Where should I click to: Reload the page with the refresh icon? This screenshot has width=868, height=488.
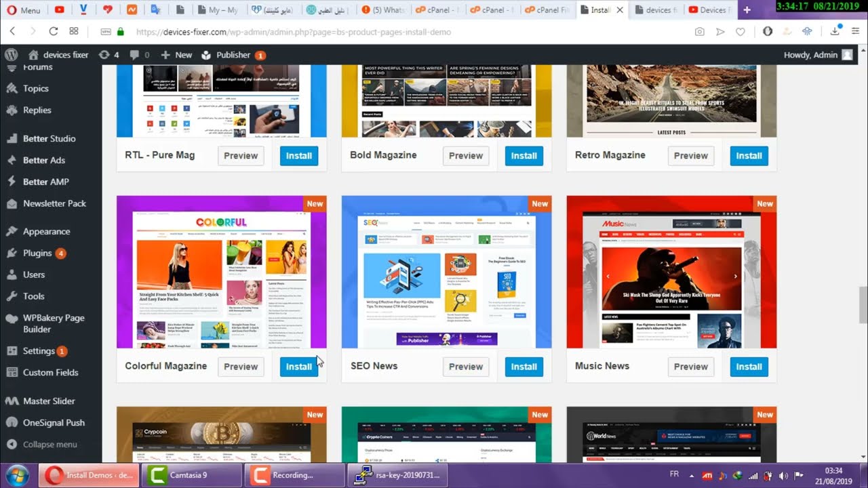53,31
